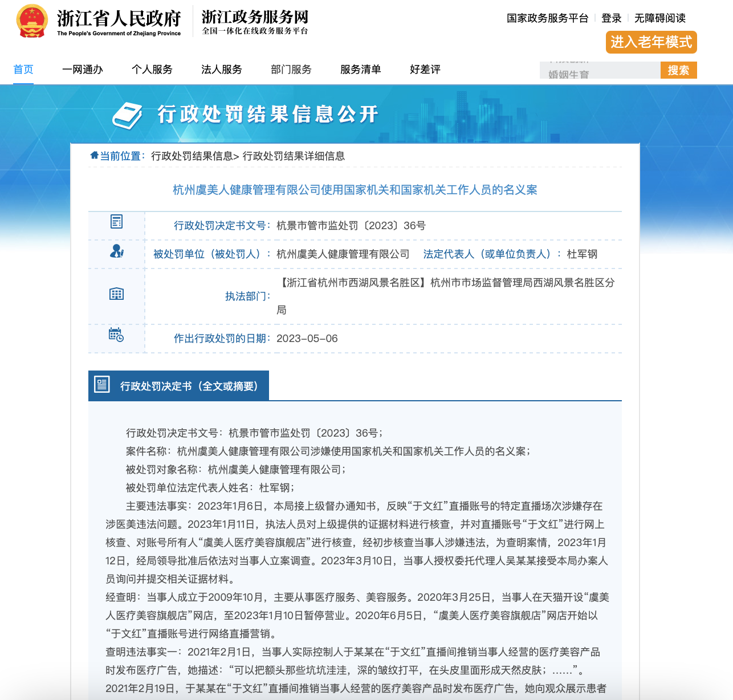Click the 浙江政务服务网 site title
This screenshot has width=733, height=700.
coord(255,17)
